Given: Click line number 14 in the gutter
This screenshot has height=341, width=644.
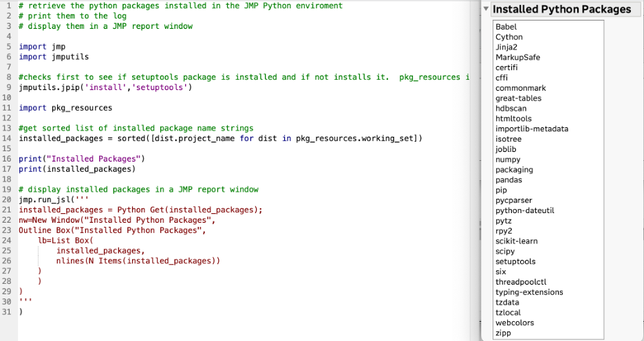Looking at the screenshot, I should click(8, 139).
